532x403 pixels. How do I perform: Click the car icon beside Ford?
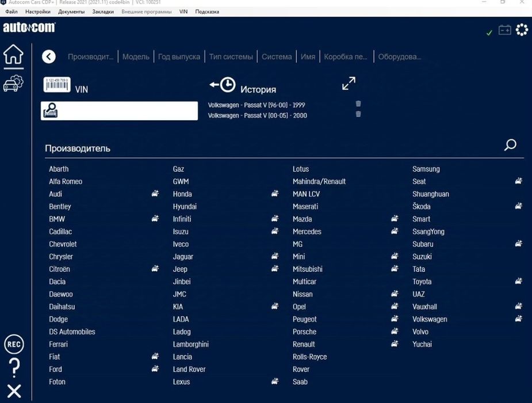tap(155, 368)
